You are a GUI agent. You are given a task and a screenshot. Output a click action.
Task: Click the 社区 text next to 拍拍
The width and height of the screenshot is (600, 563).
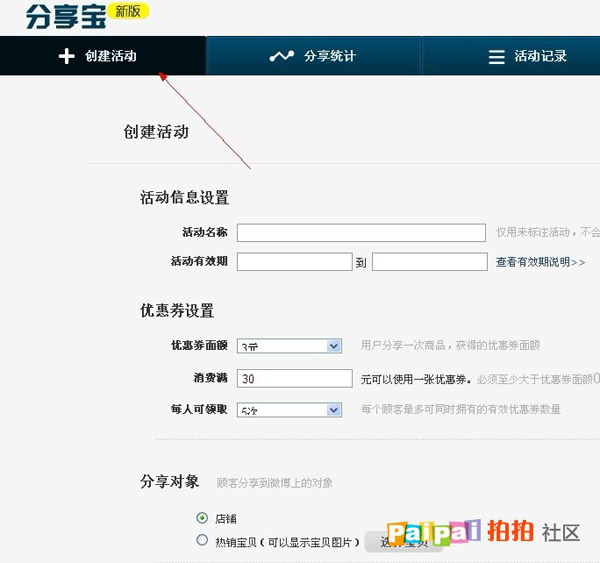pyautogui.click(x=561, y=532)
